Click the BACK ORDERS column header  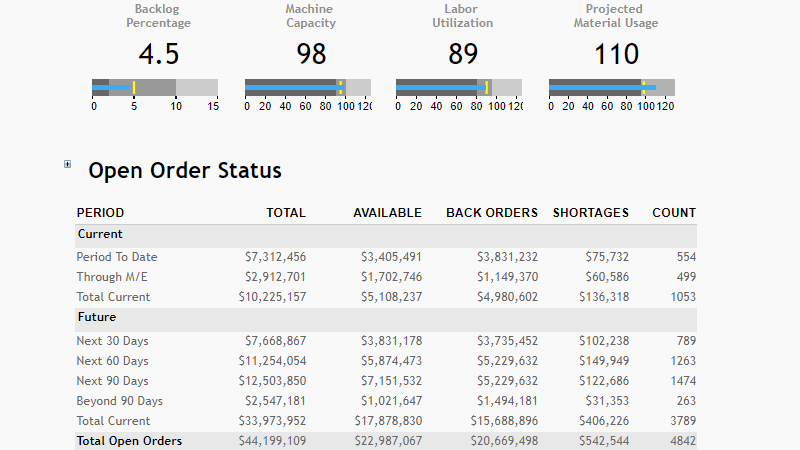(491, 213)
